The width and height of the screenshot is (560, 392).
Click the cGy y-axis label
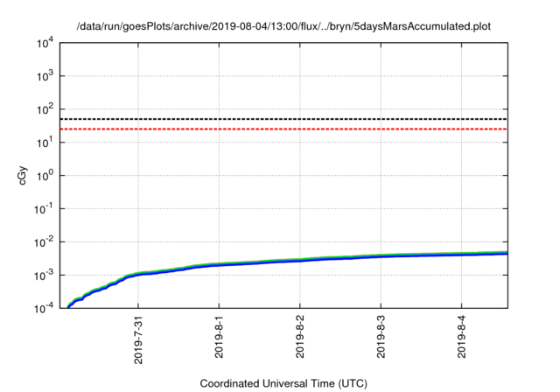point(22,176)
